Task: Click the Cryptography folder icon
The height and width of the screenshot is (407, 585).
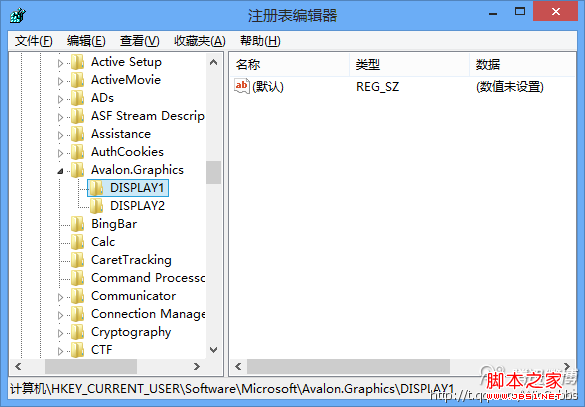Action: tap(78, 332)
